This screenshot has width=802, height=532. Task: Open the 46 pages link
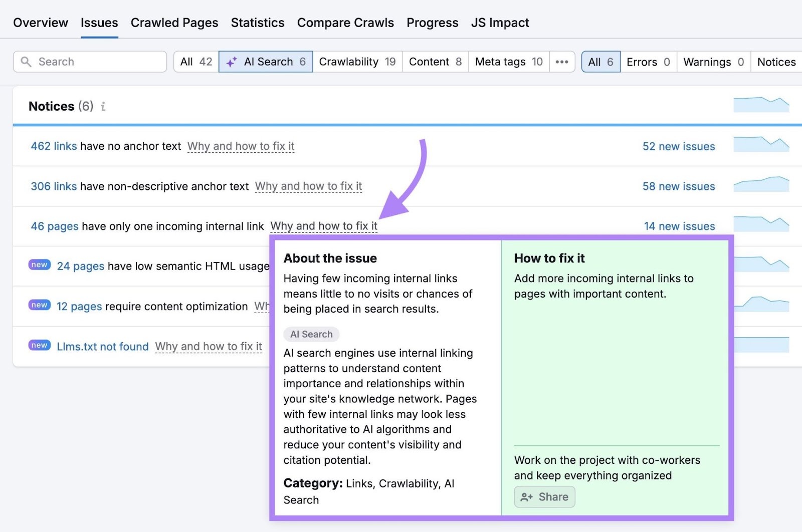pyautogui.click(x=54, y=226)
